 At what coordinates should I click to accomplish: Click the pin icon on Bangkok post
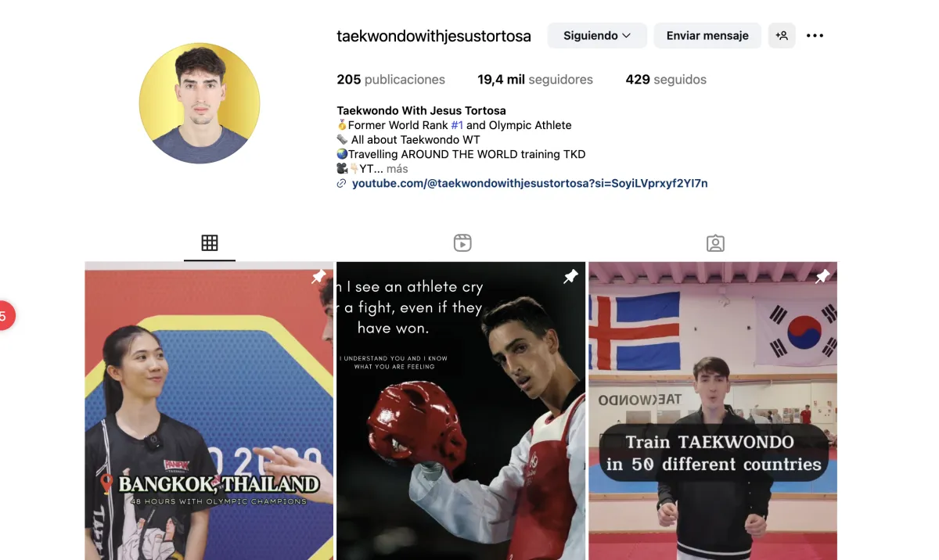(x=318, y=277)
